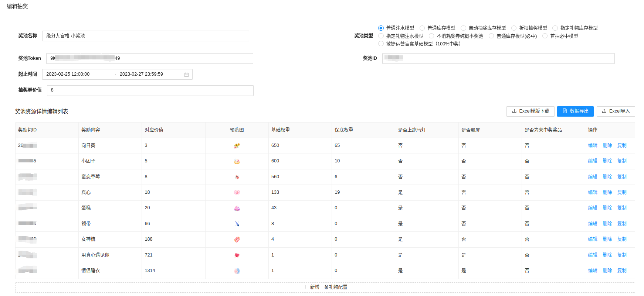Click the 蛋糕 cake preview icon
Screen dimensions: 644x296
237,208
